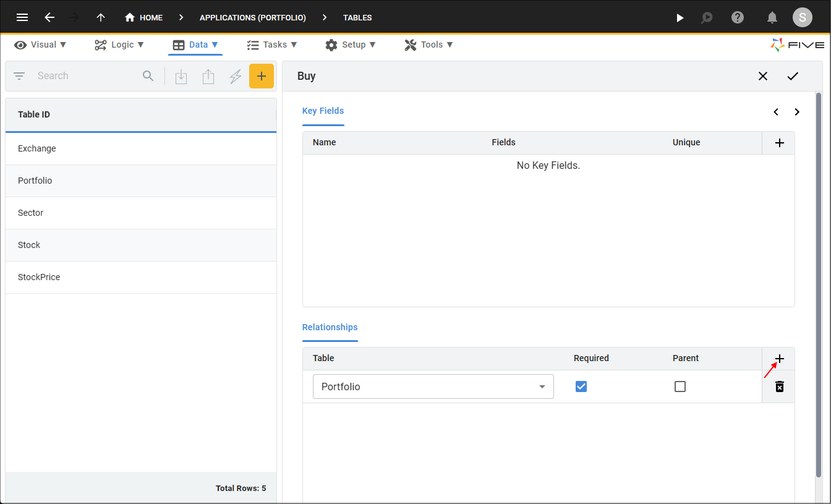The image size is (831, 504).
Task: Open the hamburger main menu
Action: (22, 17)
